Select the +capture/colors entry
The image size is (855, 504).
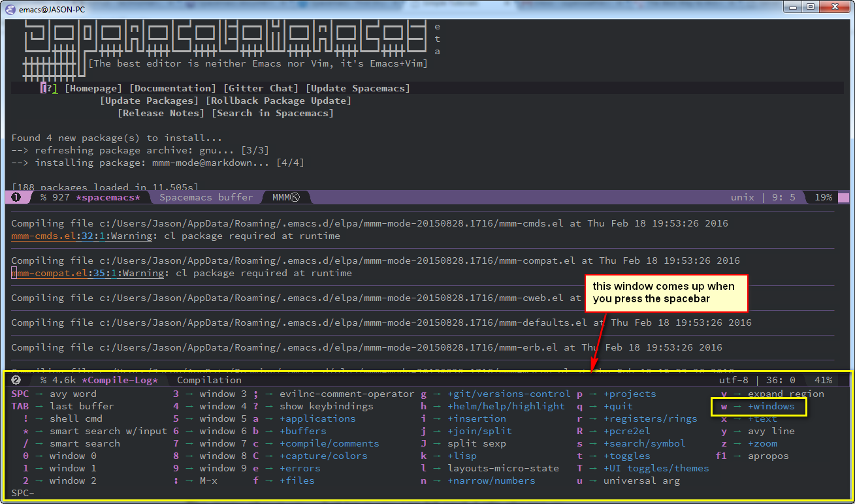(323, 456)
